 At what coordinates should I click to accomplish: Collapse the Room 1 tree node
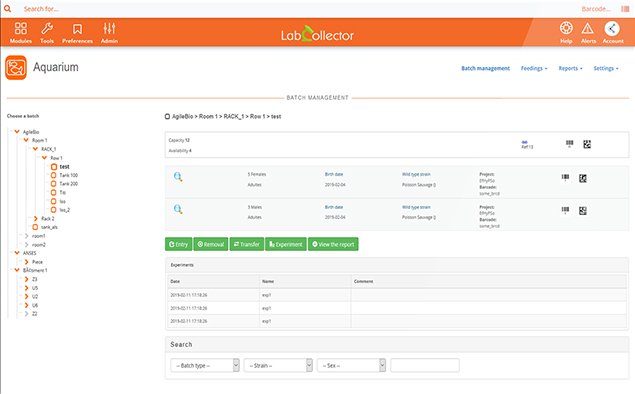pyautogui.click(x=26, y=140)
